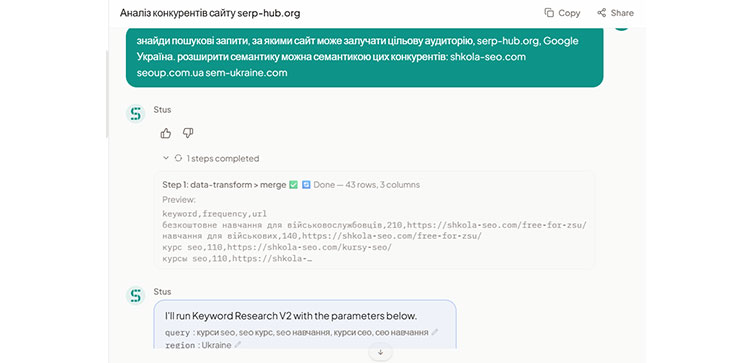Click the first Stus avatar icon
This screenshot has height=363, width=752.
point(136,114)
